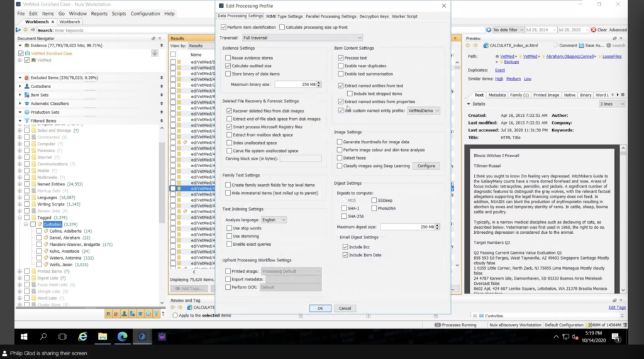
Task: Check Generate thumbnails for image data
Action: (x=339, y=141)
